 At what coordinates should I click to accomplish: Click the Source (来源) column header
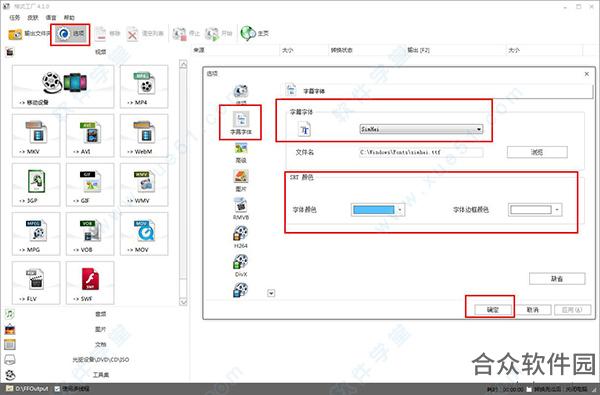coord(235,50)
